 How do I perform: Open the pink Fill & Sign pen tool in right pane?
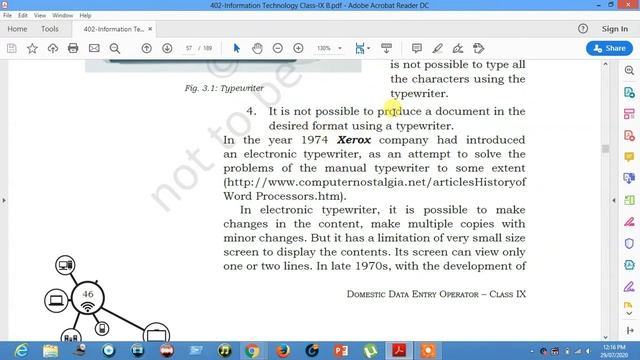coord(629,222)
